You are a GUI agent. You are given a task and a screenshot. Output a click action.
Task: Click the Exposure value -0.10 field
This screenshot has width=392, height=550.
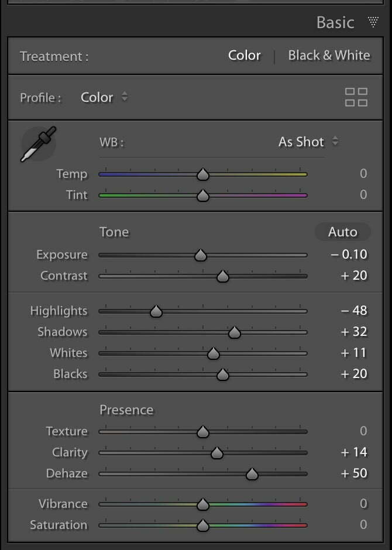point(349,255)
